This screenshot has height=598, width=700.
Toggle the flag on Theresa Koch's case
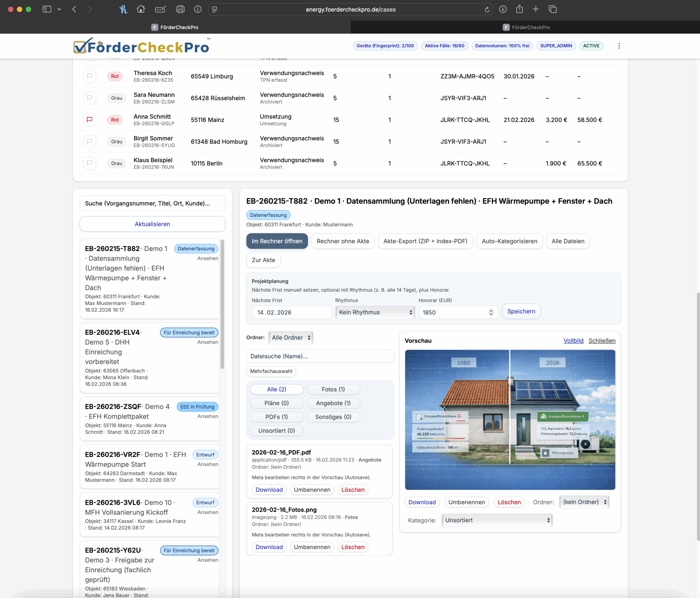click(90, 76)
